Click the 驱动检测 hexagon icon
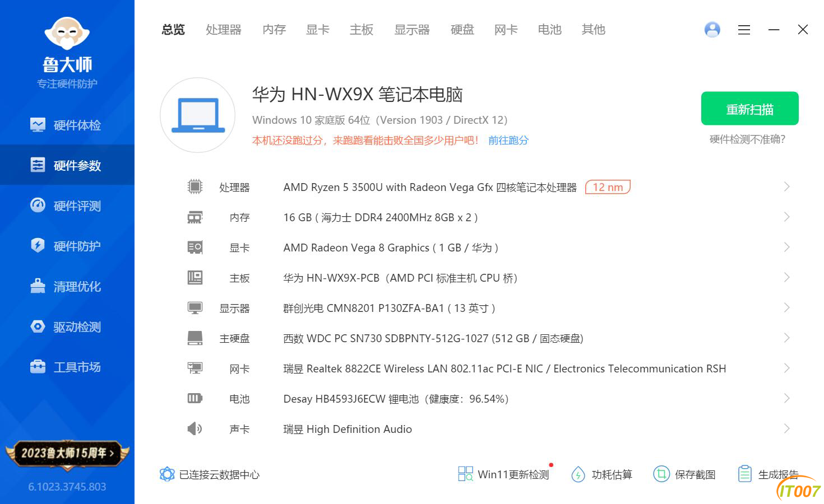This screenshot has height=504, width=824. (38, 326)
